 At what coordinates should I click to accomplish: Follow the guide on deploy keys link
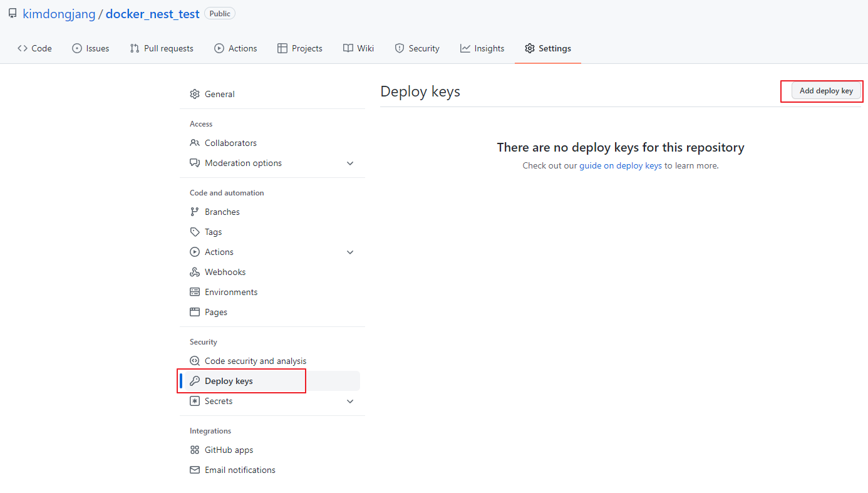[621, 166]
